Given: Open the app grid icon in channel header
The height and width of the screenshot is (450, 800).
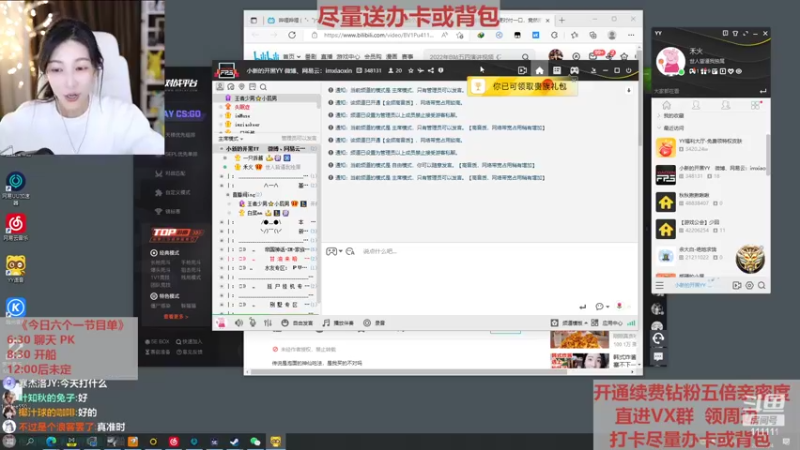Looking at the screenshot, I should pos(557,70).
